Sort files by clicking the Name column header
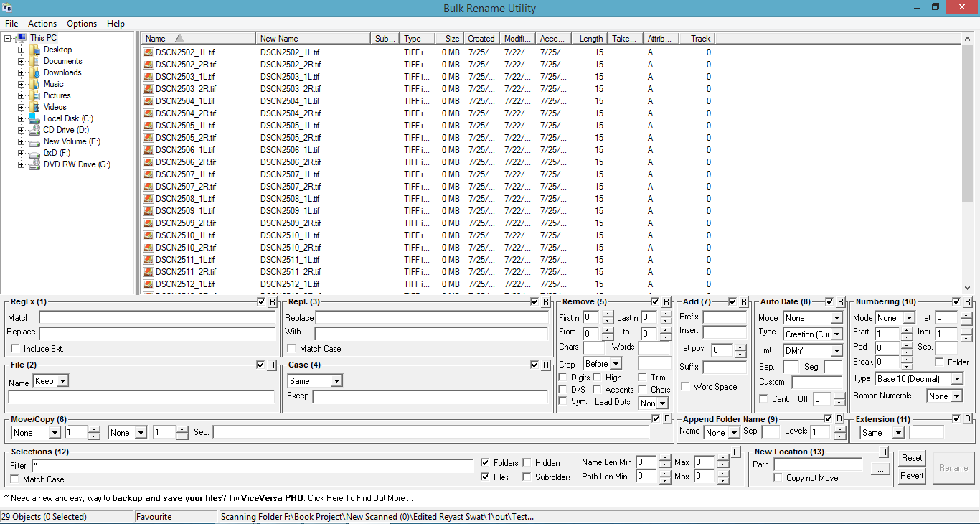Screen dimensions: 980x524 [x=156, y=38]
